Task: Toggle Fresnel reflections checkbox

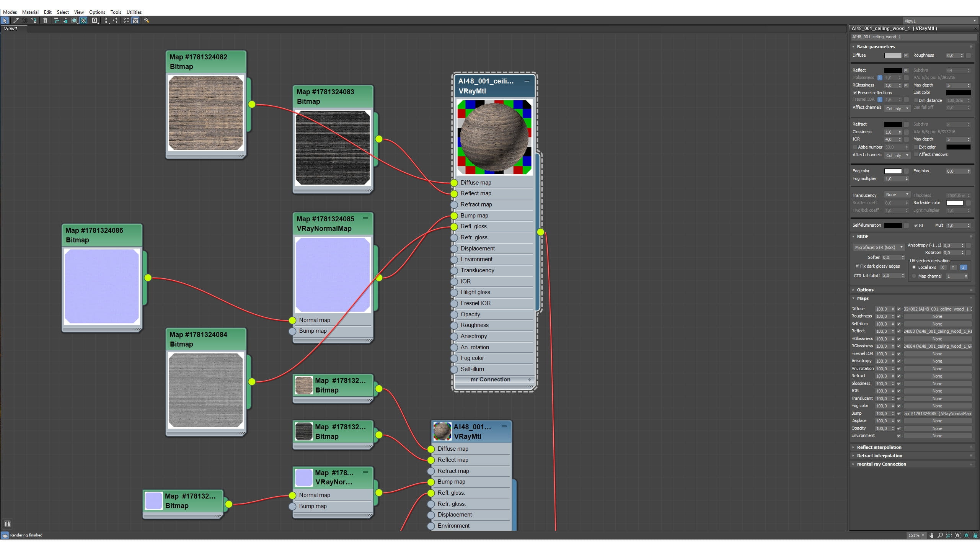Action: (855, 93)
